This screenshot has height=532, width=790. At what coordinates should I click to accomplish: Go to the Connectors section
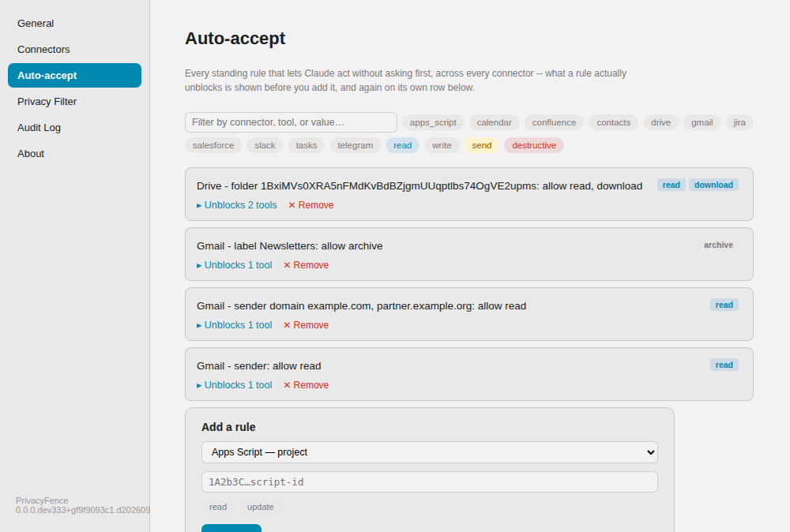74,49
